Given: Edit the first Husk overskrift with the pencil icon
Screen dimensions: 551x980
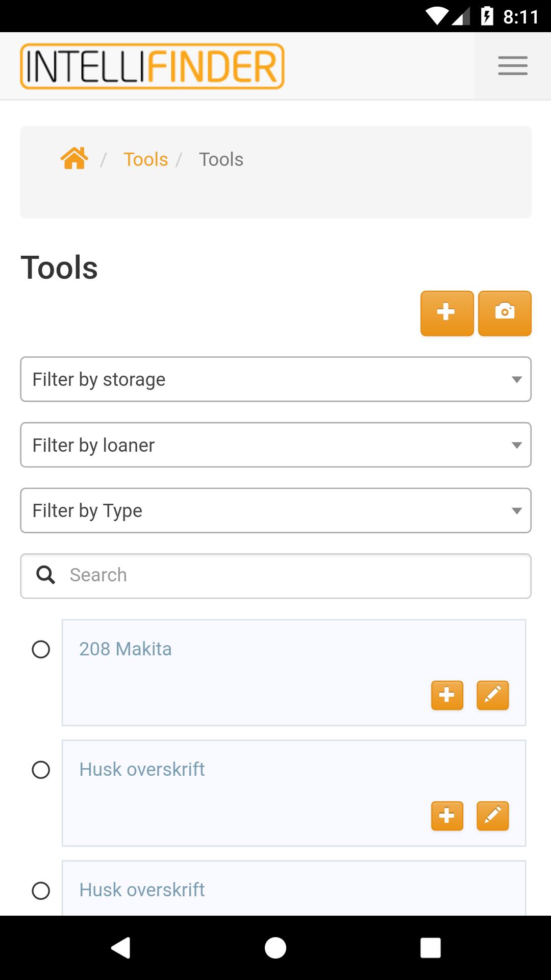Looking at the screenshot, I should [492, 816].
